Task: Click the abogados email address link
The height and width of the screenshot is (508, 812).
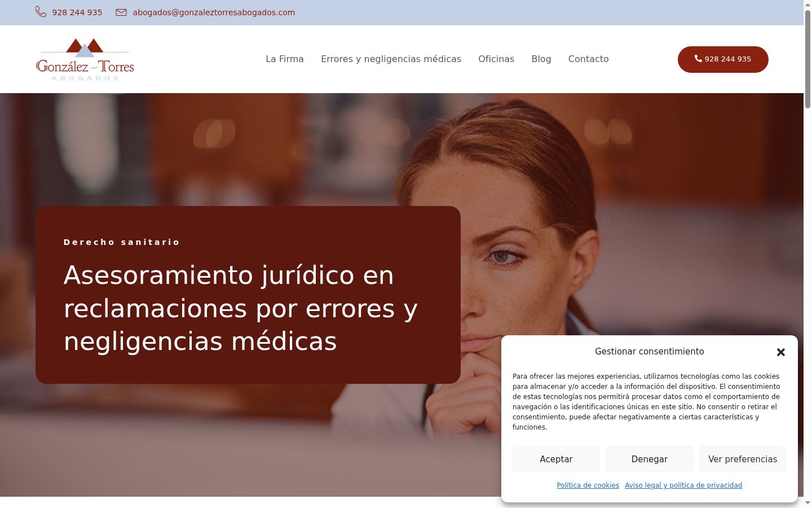Action: click(214, 12)
